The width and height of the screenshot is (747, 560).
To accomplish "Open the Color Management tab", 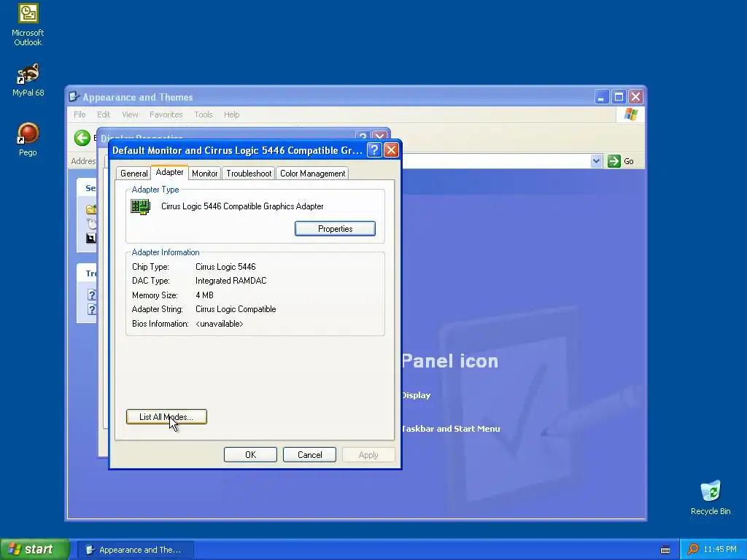I will (312, 174).
